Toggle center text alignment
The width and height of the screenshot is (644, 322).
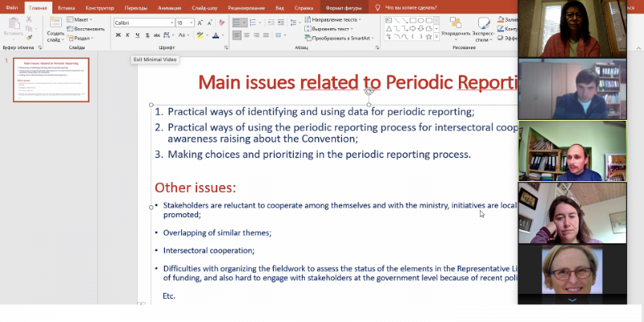point(247,35)
